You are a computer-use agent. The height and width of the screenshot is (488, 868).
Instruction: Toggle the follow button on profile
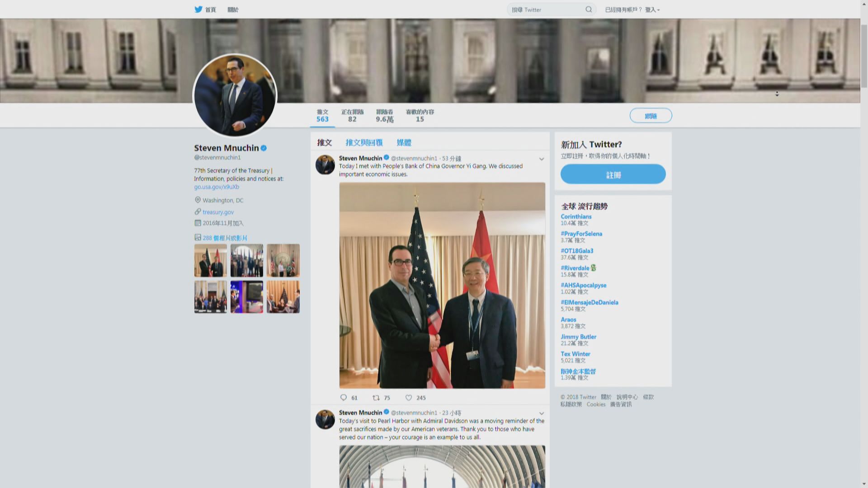click(651, 116)
